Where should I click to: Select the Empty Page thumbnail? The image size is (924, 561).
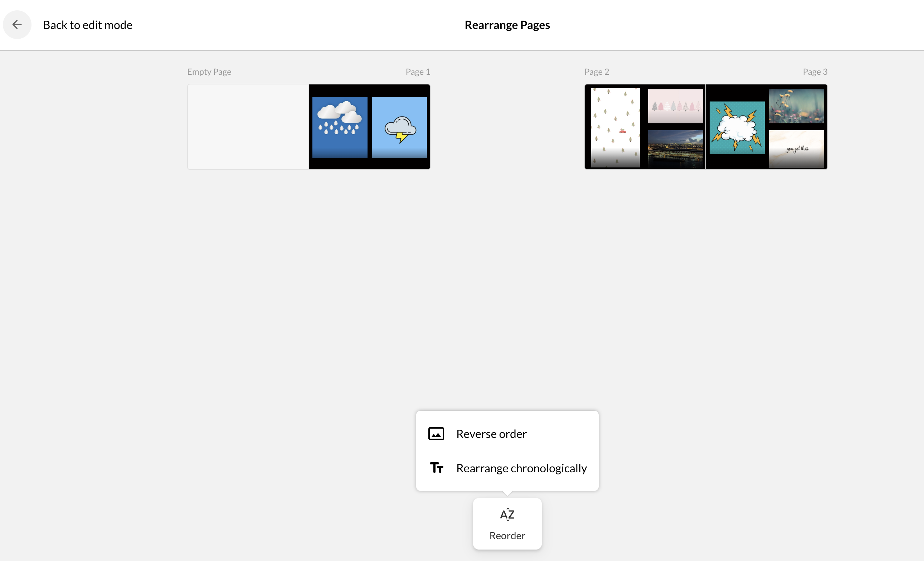[x=248, y=127]
